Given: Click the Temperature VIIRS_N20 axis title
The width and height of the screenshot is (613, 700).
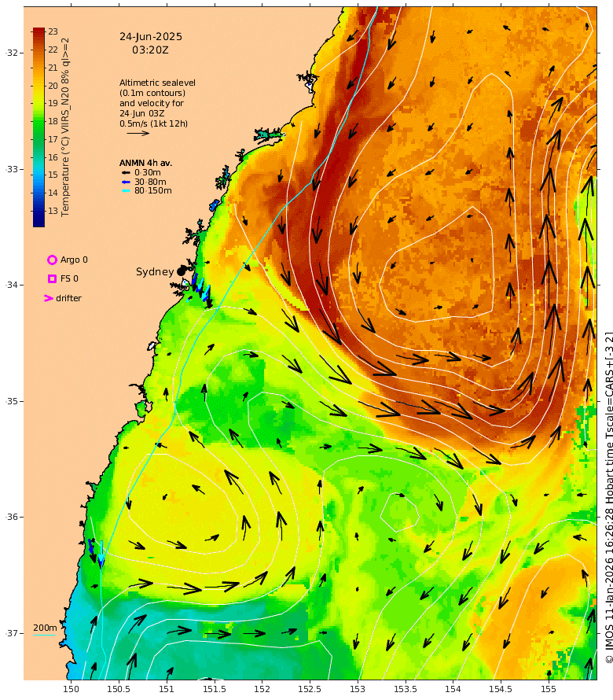Looking at the screenshot, I should pyautogui.click(x=65, y=127).
